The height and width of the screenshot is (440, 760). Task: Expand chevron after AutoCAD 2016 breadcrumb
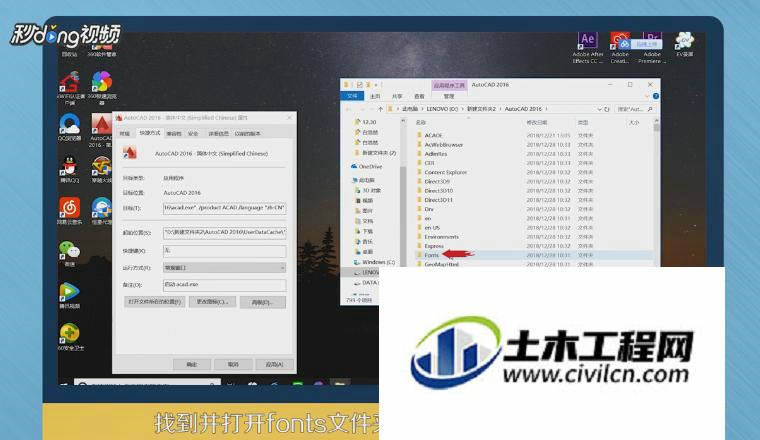546,109
